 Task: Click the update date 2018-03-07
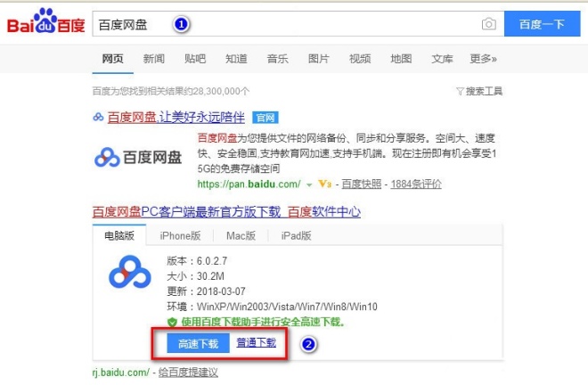[x=221, y=291]
